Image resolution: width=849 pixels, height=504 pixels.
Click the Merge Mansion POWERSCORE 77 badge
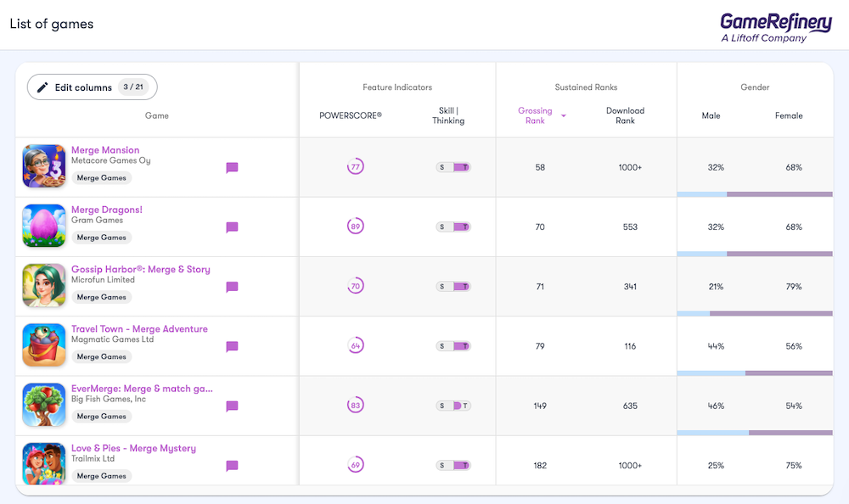point(355,167)
